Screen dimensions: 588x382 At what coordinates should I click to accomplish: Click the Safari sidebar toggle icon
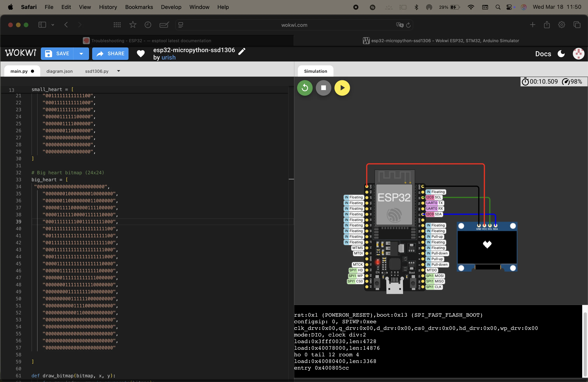42,25
